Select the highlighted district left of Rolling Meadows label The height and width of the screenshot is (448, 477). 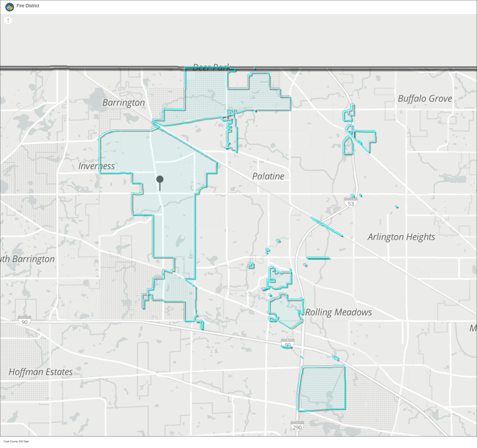pyautogui.click(x=286, y=310)
